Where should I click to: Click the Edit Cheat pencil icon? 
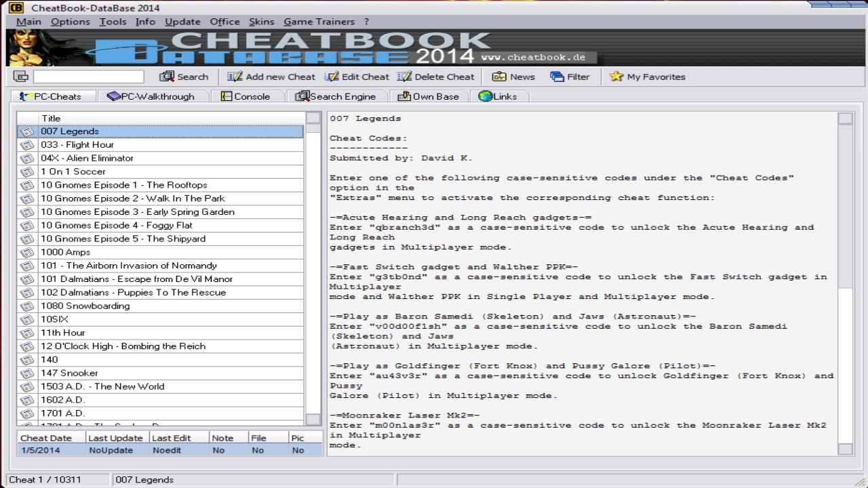pyautogui.click(x=332, y=77)
